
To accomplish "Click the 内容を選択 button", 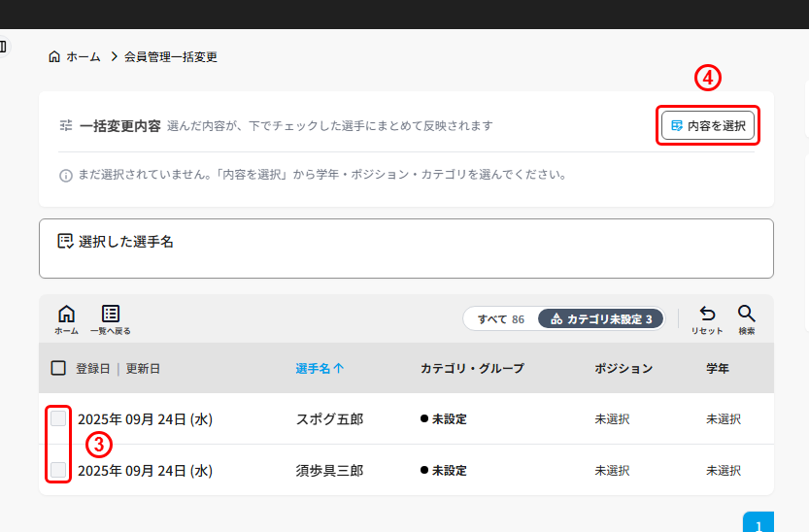I will coord(708,125).
